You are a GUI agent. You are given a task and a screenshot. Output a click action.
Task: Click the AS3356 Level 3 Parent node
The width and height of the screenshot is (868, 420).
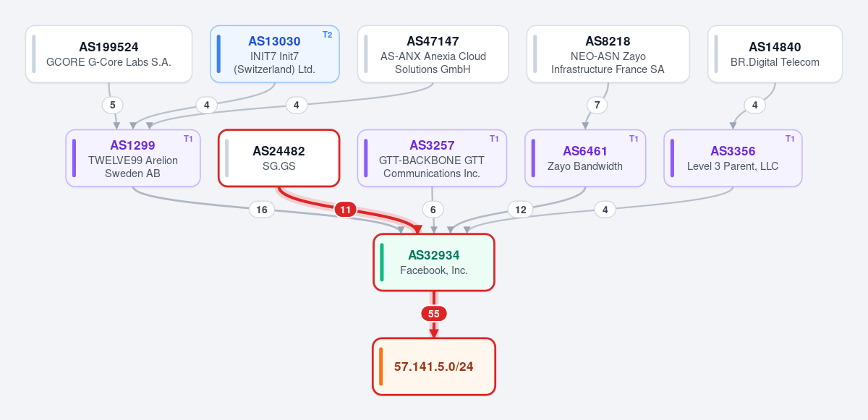[733, 158]
